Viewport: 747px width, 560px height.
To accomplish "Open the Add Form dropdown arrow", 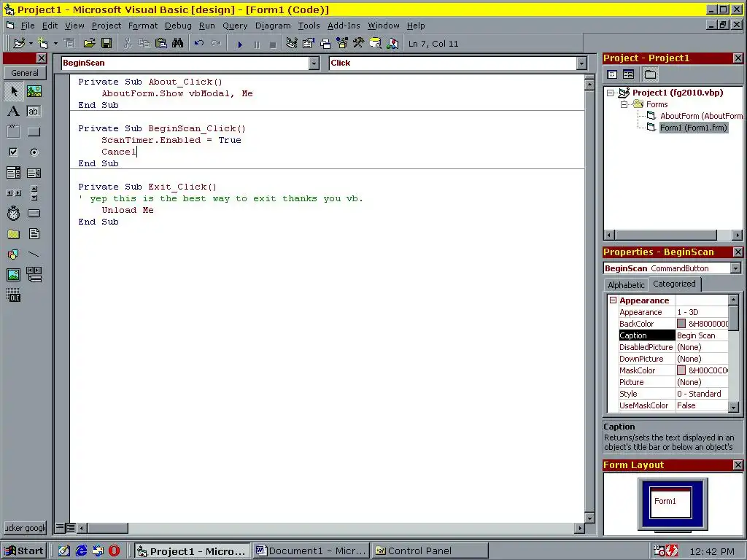I will click(x=55, y=44).
